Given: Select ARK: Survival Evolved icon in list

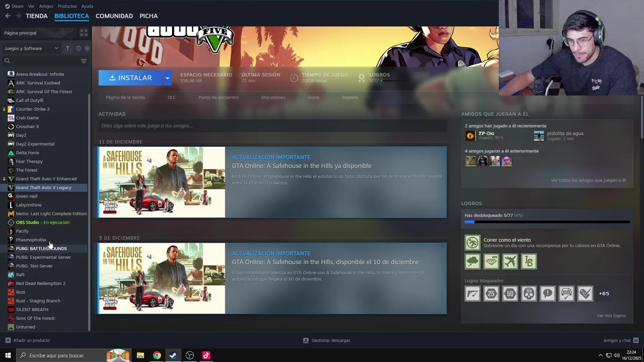Looking at the screenshot, I should click(11, 83).
